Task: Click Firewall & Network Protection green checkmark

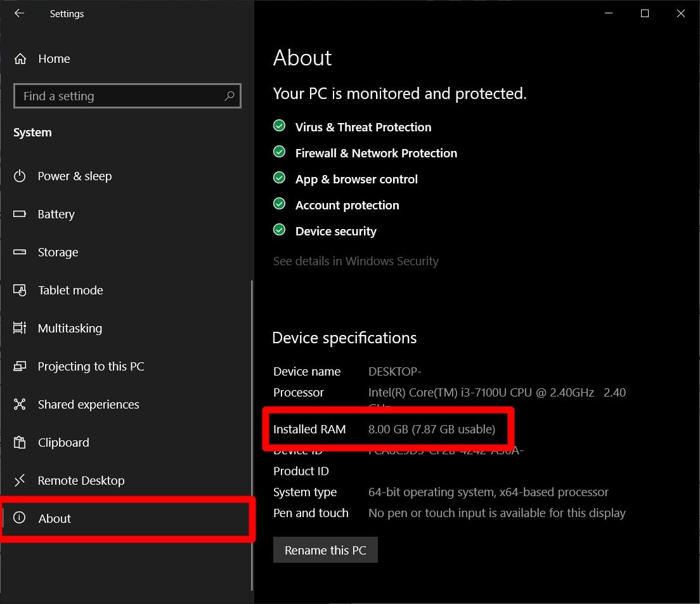Action: 280,152
